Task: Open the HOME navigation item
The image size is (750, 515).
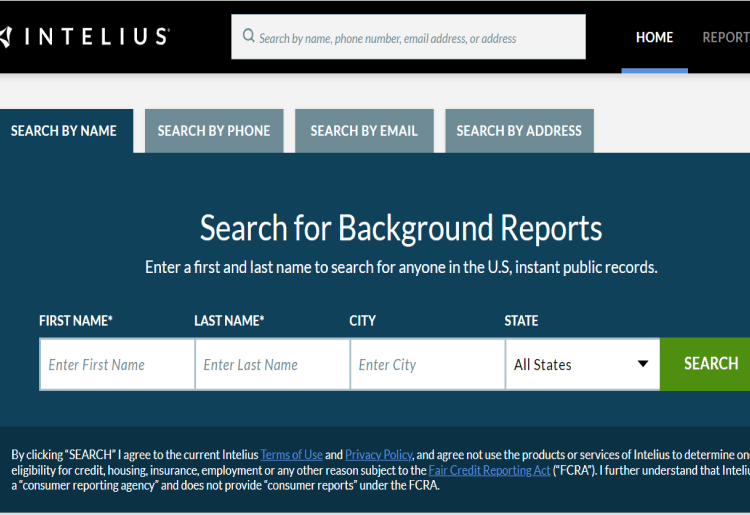Action: [x=654, y=37]
